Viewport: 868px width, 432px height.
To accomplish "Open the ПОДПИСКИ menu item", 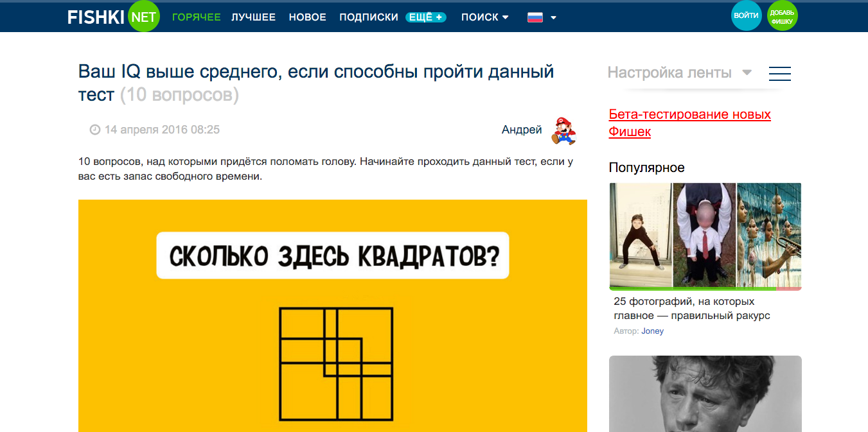I will point(368,17).
